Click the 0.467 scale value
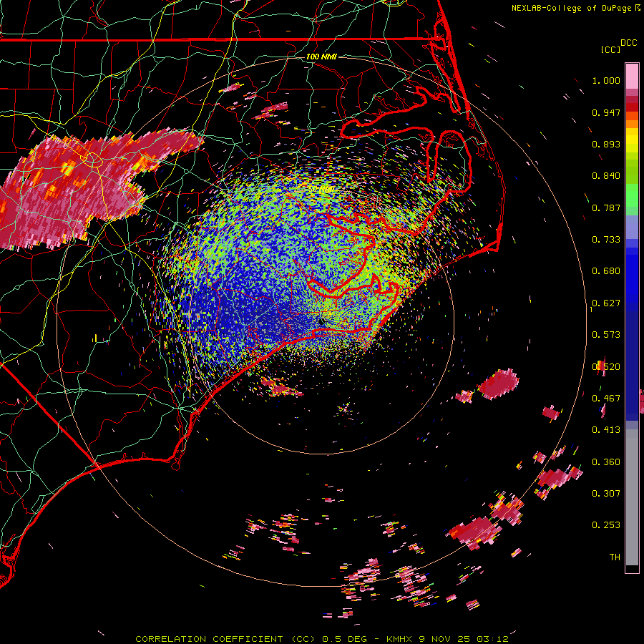 [x=606, y=399]
